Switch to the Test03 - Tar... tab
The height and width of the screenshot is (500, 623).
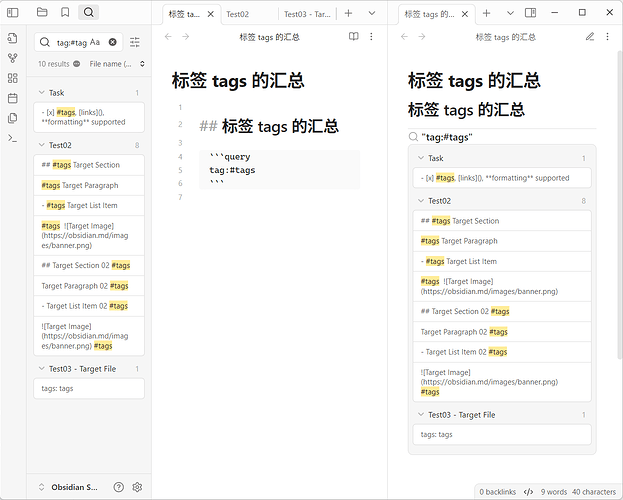(307, 14)
